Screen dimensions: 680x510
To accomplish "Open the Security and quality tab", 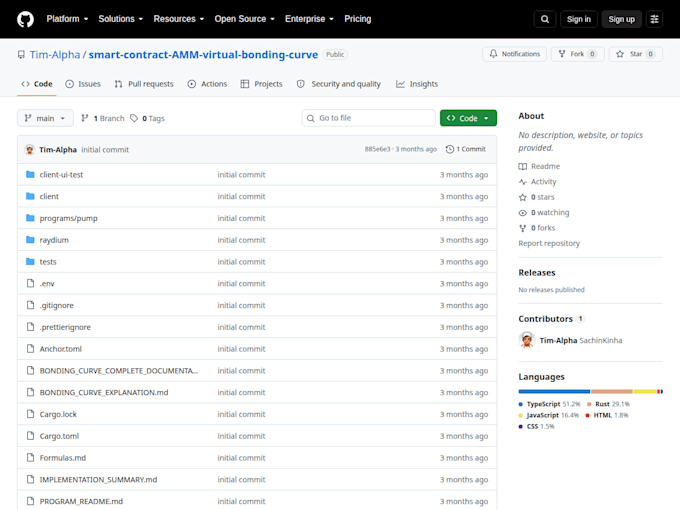I will pyautogui.click(x=339, y=84).
